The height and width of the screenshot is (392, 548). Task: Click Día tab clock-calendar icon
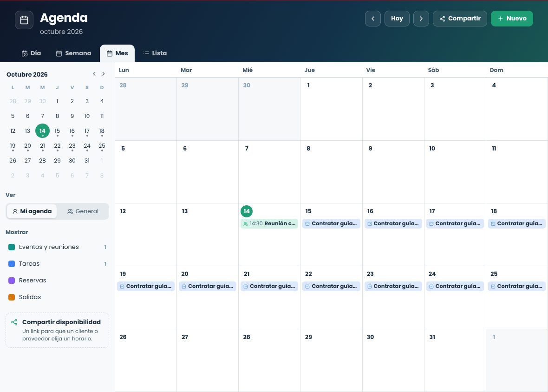coord(25,53)
